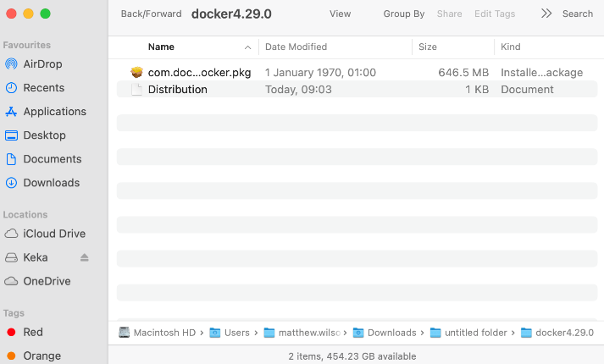Sort by the Name column header
Image resolution: width=604 pixels, height=364 pixels.
click(161, 47)
